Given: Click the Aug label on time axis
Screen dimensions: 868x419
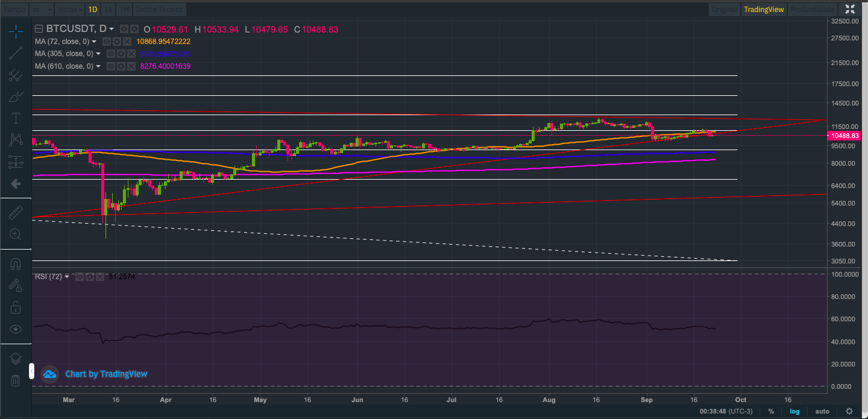Looking at the screenshot, I should pos(549,399).
